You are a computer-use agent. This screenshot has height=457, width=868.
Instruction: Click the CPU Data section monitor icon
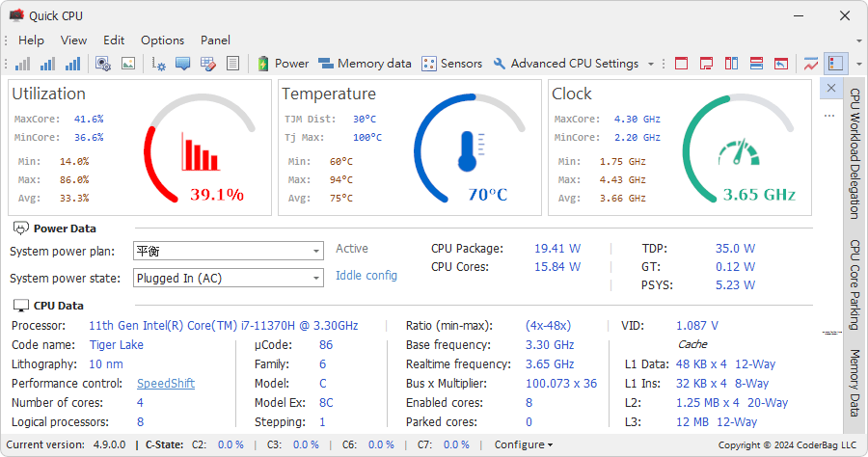click(x=20, y=306)
